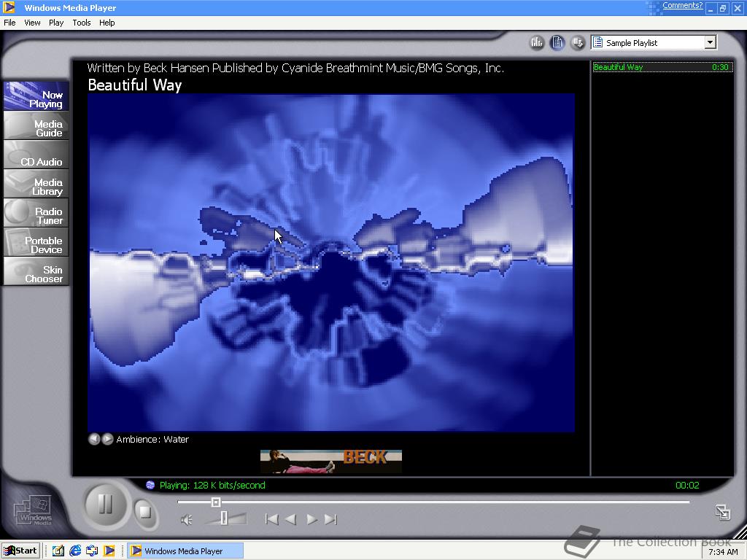This screenshot has height=560, width=747.
Task: Select the previous visualization
Action: pos(94,439)
